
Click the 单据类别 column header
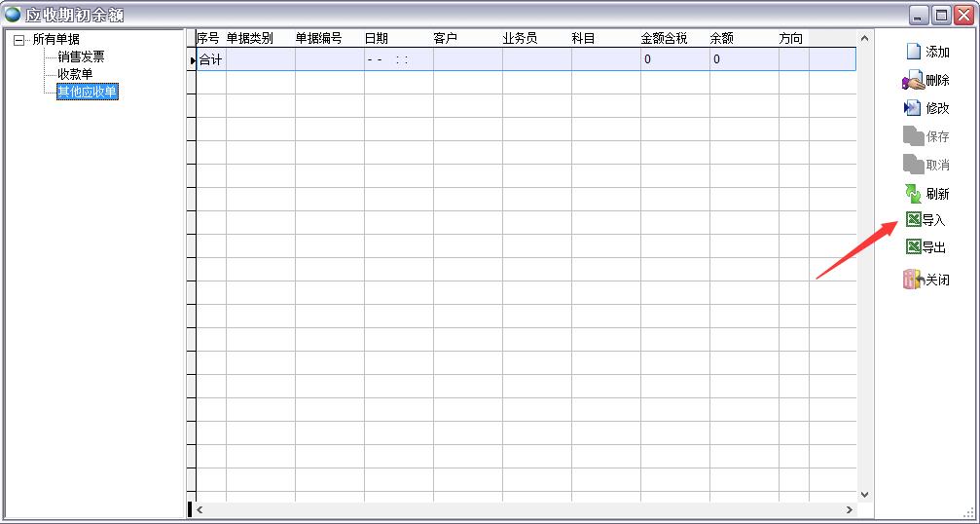250,38
